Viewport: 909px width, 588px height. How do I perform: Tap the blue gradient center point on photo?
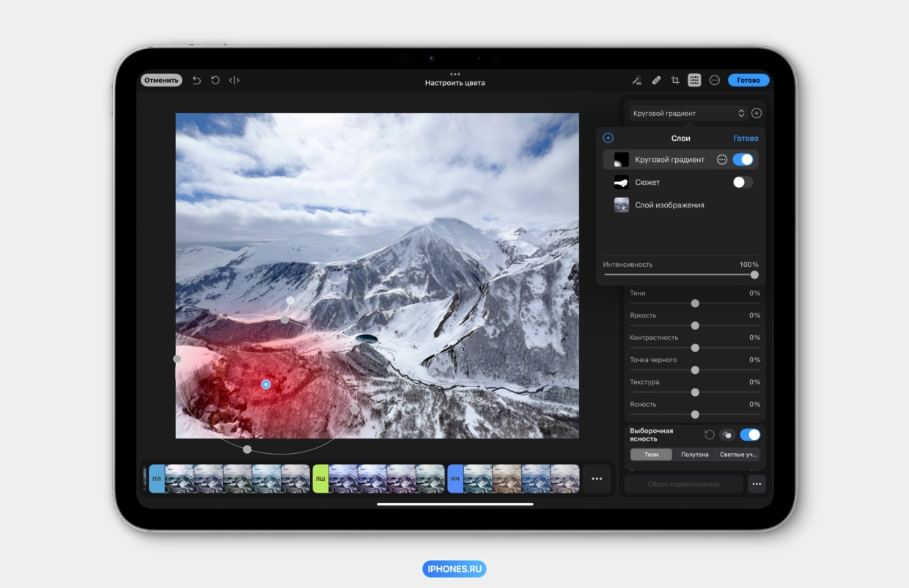pyautogui.click(x=266, y=384)
